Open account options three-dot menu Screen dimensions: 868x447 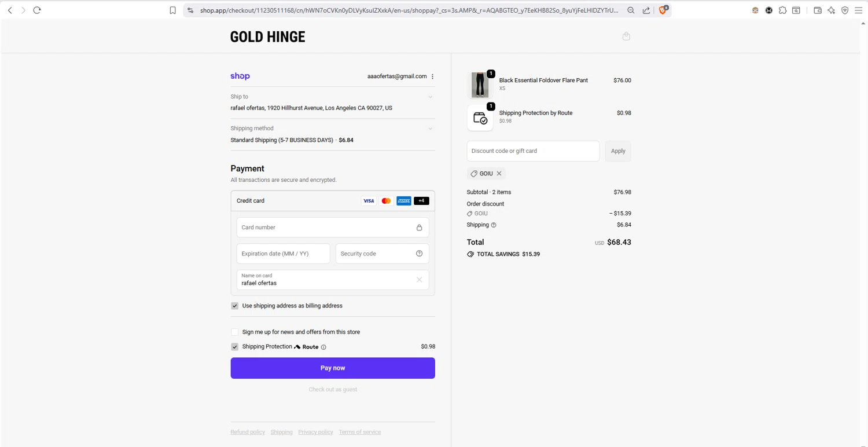coord(432,76)
